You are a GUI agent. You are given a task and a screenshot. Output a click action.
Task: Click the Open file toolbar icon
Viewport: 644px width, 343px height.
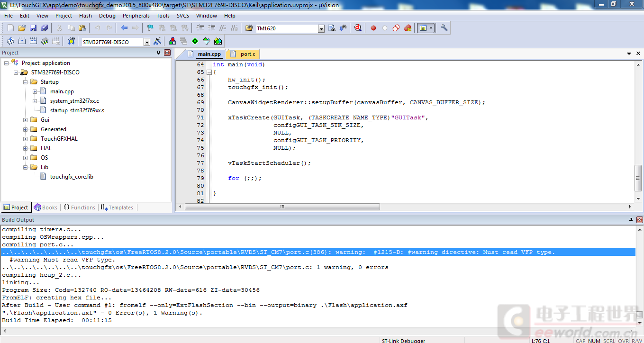(22, 28)
